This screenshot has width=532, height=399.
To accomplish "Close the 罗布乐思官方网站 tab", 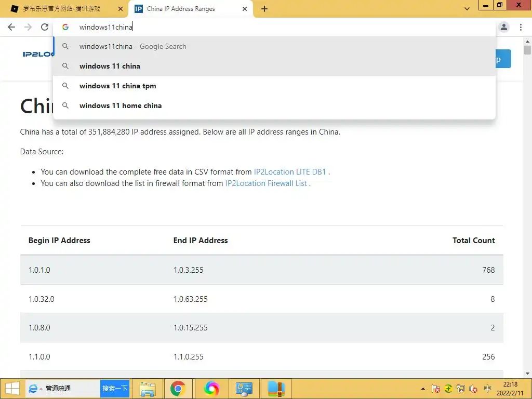I will pyautogui.click(x=120, y=9).
